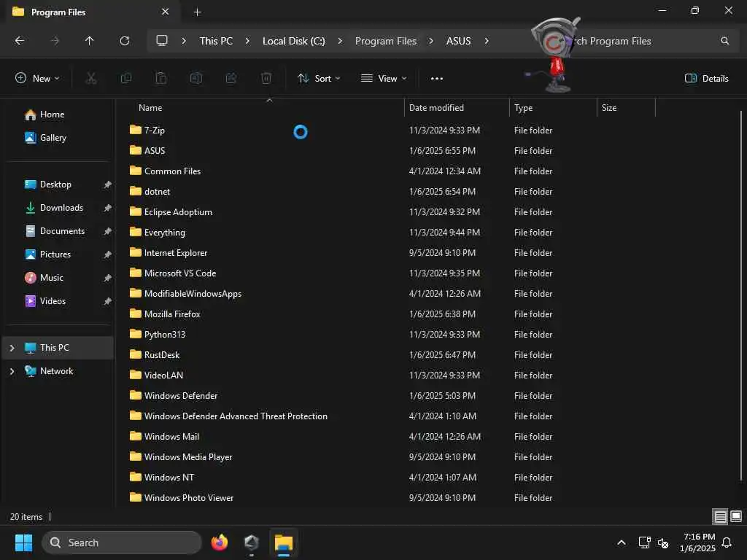Click the ASUS breadcrumb

[x=458, y=41]
